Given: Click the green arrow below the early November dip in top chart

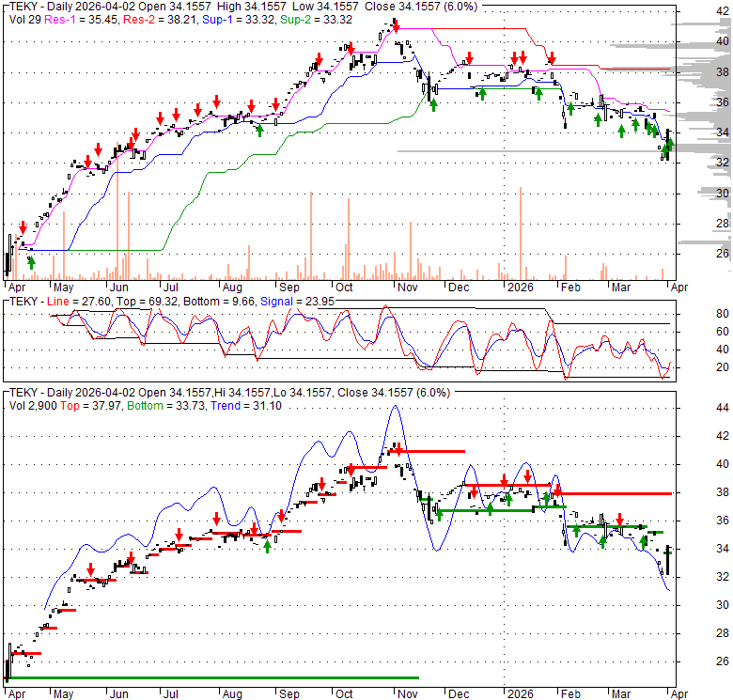Looking at the screenshot, I should tap(433, 104).
